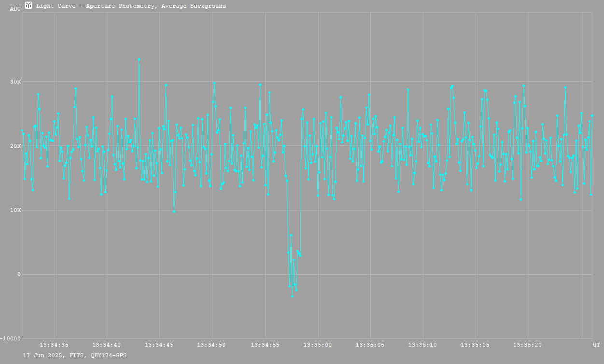Click the 0 label on the vertical axis
This screenshot has height=364, width=604.
(19, 275)
